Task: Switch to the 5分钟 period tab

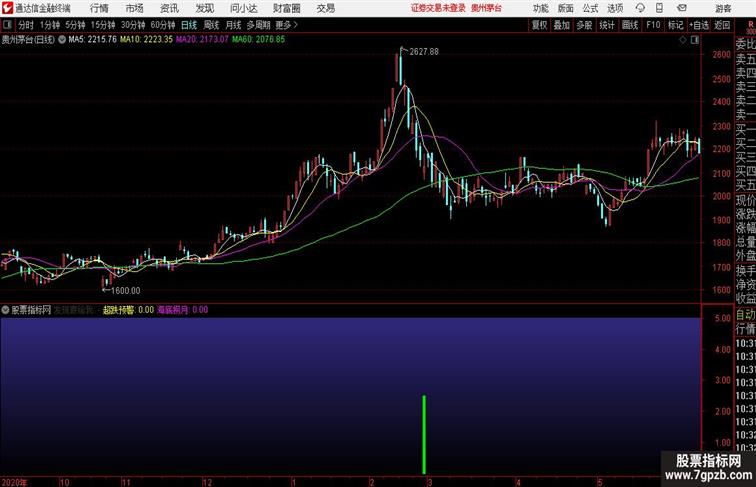Action: coord(75,25)
